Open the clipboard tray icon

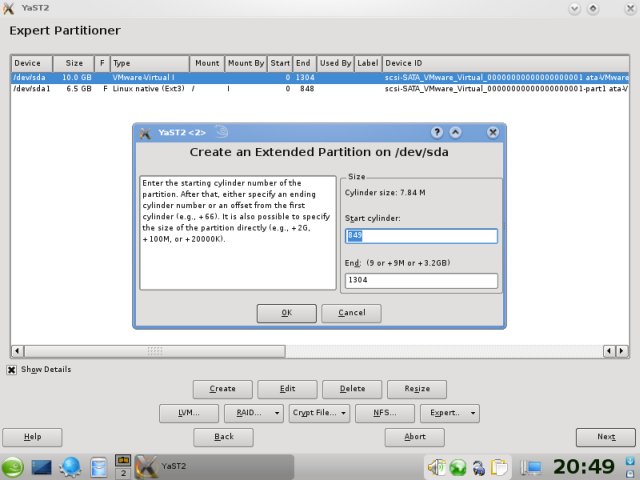[x=498, y=467]
